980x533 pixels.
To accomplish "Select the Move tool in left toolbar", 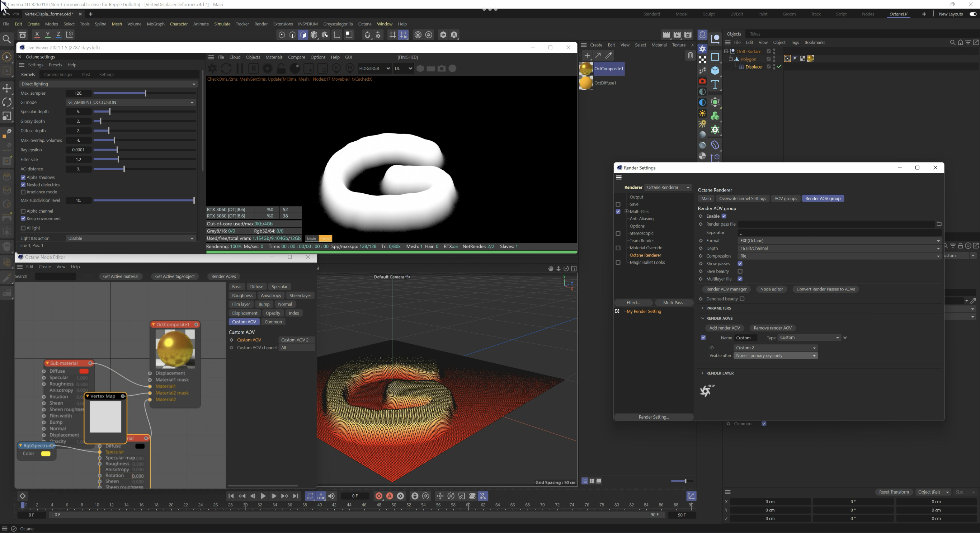I will 7,88.
